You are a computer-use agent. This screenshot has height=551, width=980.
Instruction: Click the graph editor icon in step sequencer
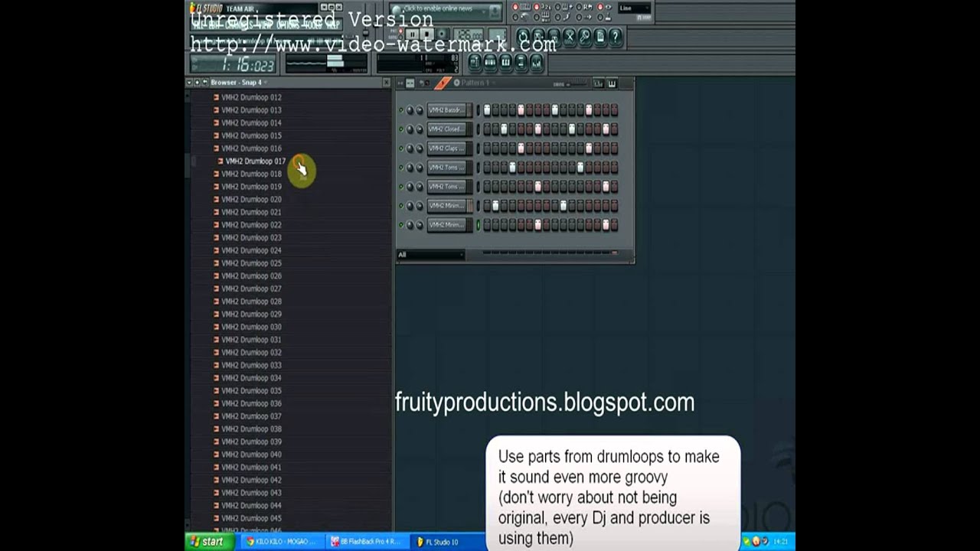[x=598, y=83]
